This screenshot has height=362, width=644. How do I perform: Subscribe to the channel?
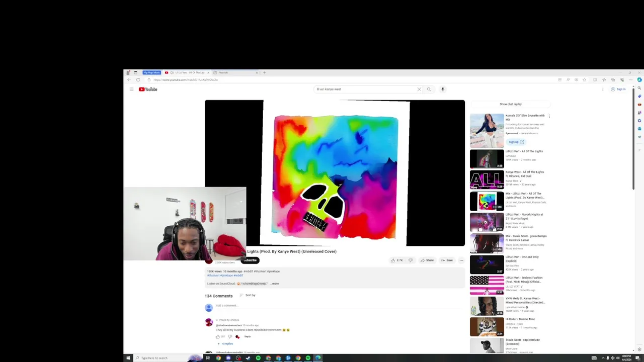click(251, 260)
